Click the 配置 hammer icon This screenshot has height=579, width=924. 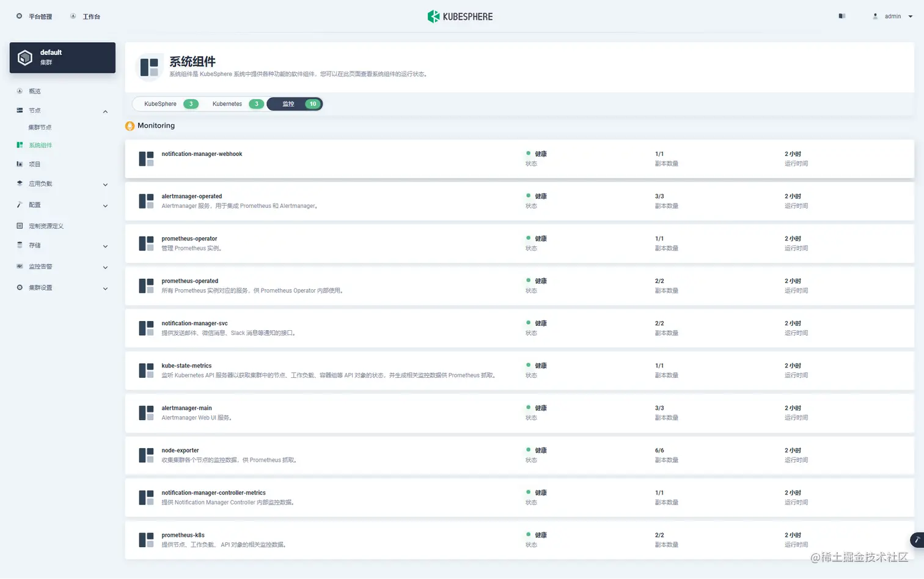[20, 205]
